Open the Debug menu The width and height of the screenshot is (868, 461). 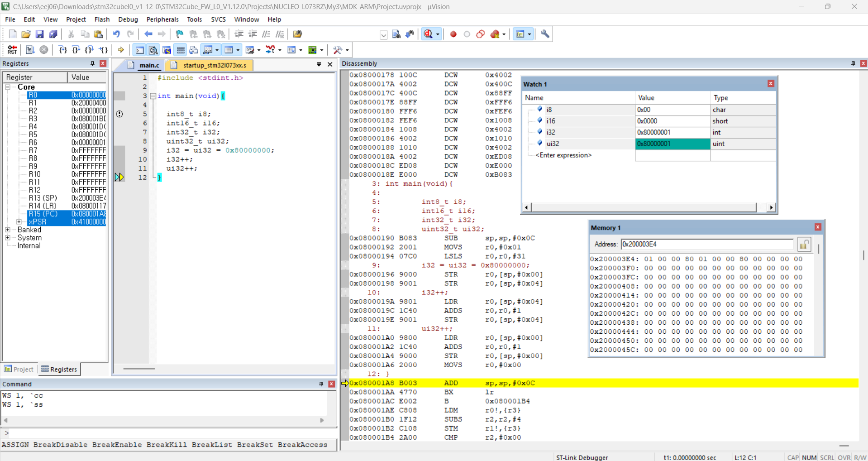click(x=128, y=19)
